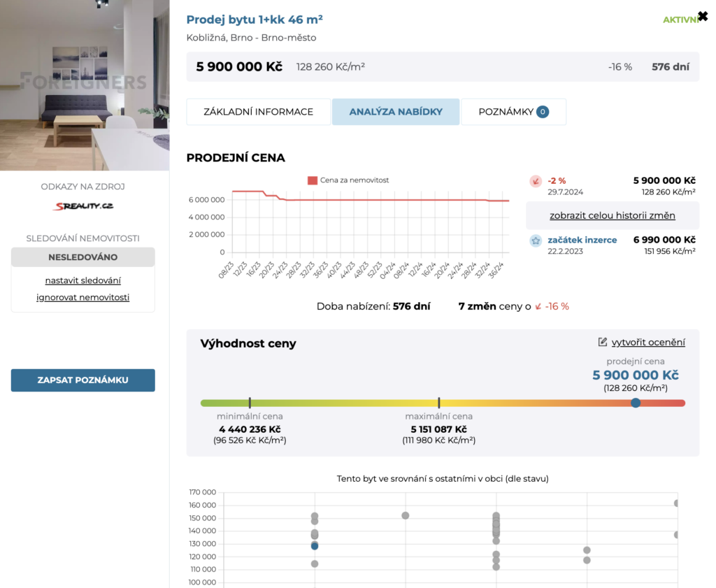Click the red legend square for Cena za nemovitost
The image size is (716, 588).
tap(313, 180)
